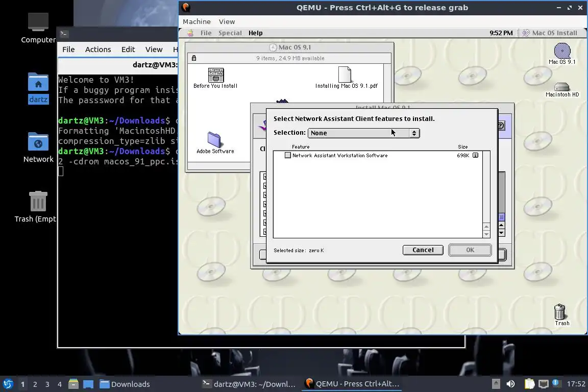Viewport: 588px width, 392px height.
Task: Switch to the Downloads taskbar window
Action: coord(125,384)
